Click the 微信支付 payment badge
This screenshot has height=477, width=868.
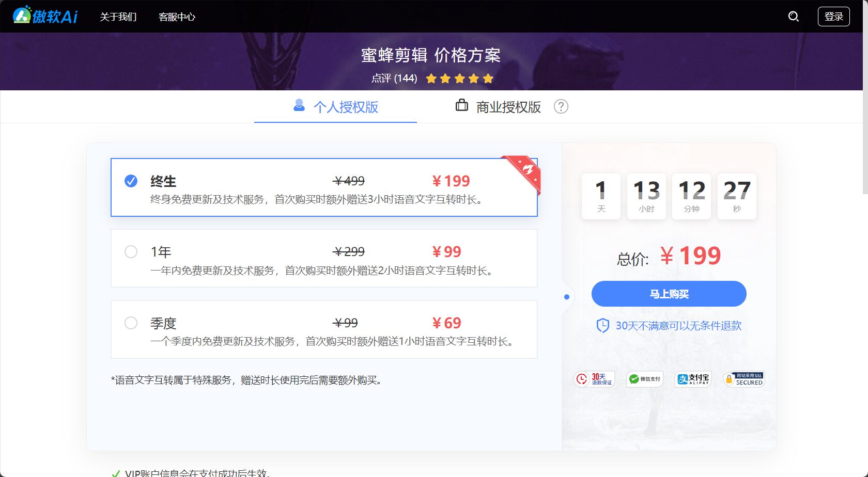(644, 379)
